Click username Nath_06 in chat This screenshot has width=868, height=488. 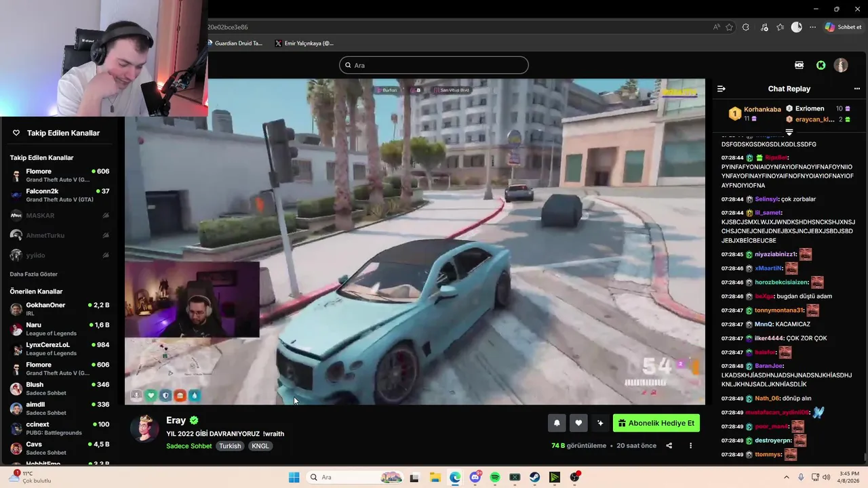coord(766,399)
